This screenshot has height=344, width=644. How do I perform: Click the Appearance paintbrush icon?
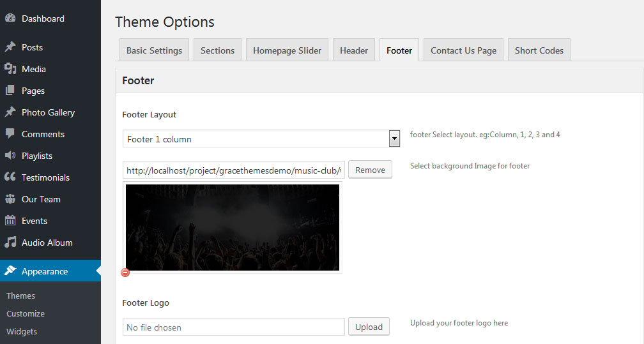pos(10,271)
